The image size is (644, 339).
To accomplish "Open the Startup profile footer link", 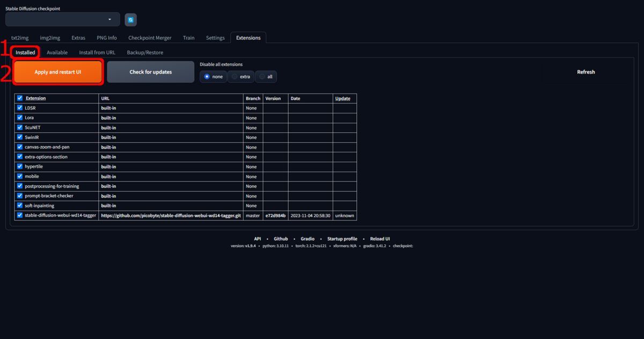I will click(x=342, y=239).
